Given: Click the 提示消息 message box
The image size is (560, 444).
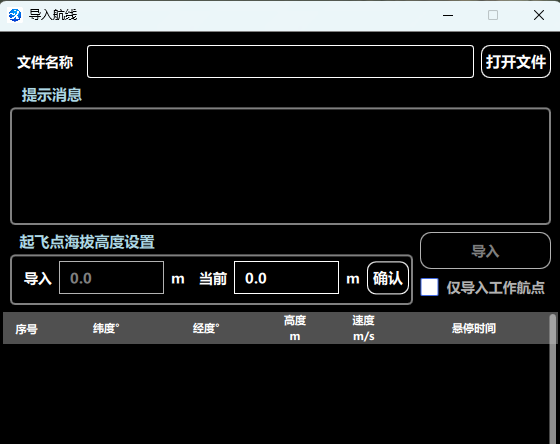Looking at the screenshot, I should (x=280, y=166).
